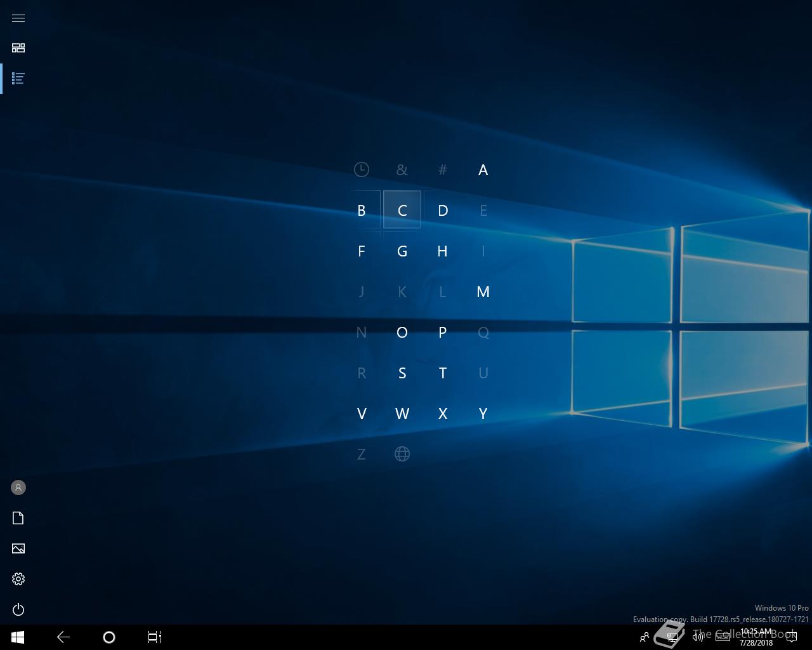Open the Pictures folder shortcut
Image resolution: width=812 pixels, height=650 pixels.
18,548
